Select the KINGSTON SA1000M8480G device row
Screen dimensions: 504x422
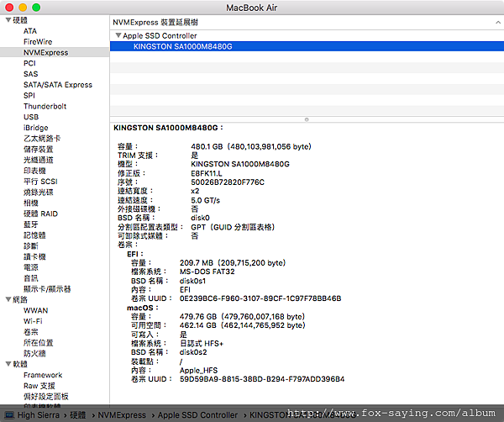[x=307, y=46]
